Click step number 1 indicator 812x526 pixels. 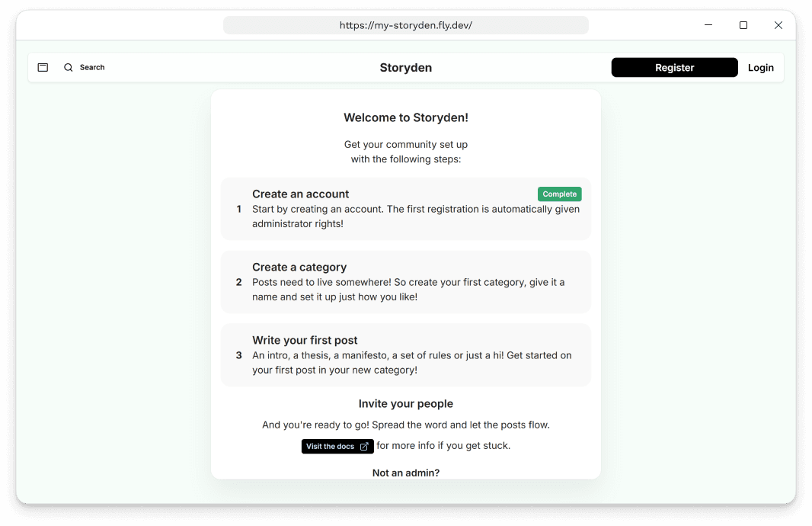point(238,208)
